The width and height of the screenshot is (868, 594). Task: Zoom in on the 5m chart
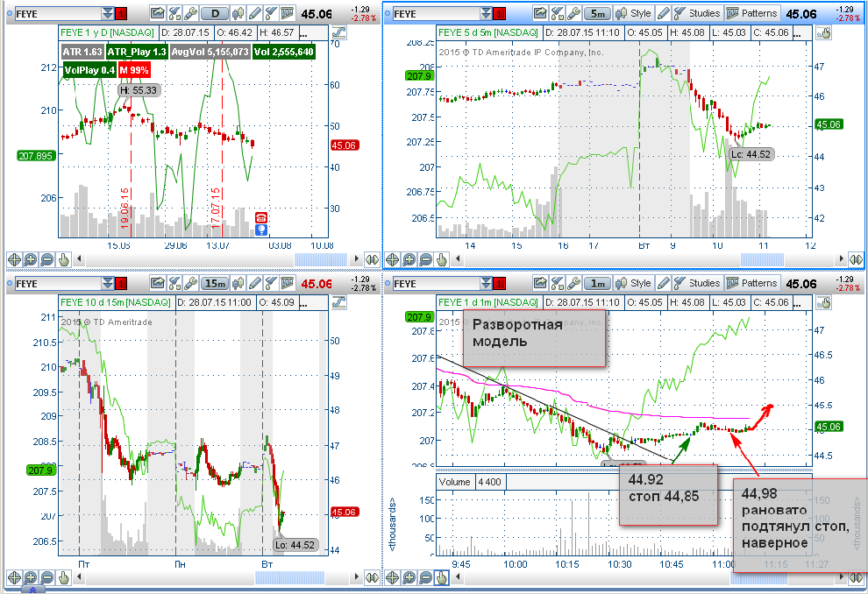click(x=409, y=259)
